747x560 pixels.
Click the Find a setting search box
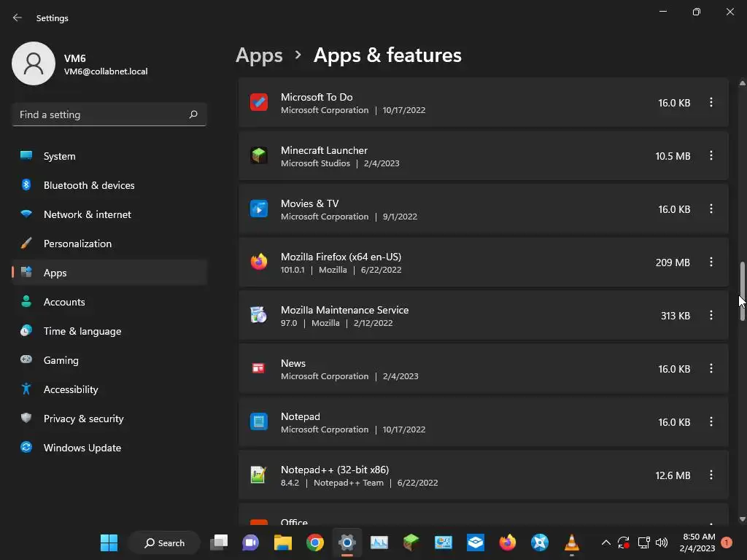click(109, 114)
